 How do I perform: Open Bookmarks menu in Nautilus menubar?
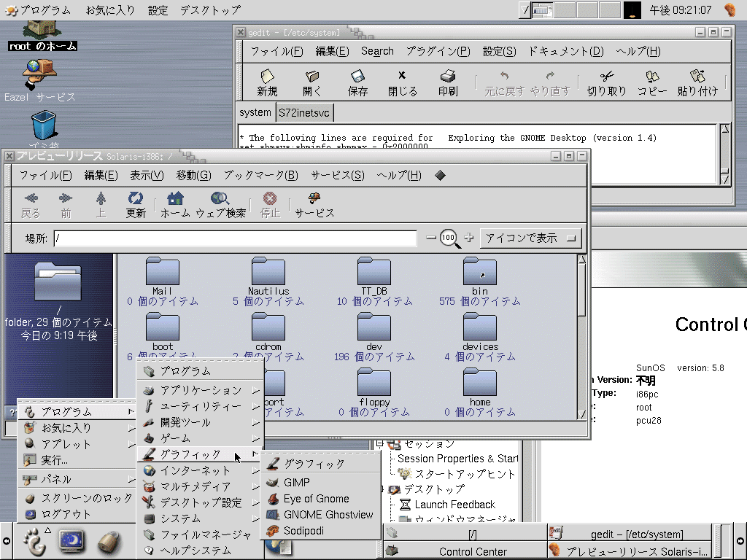[261, 176]
